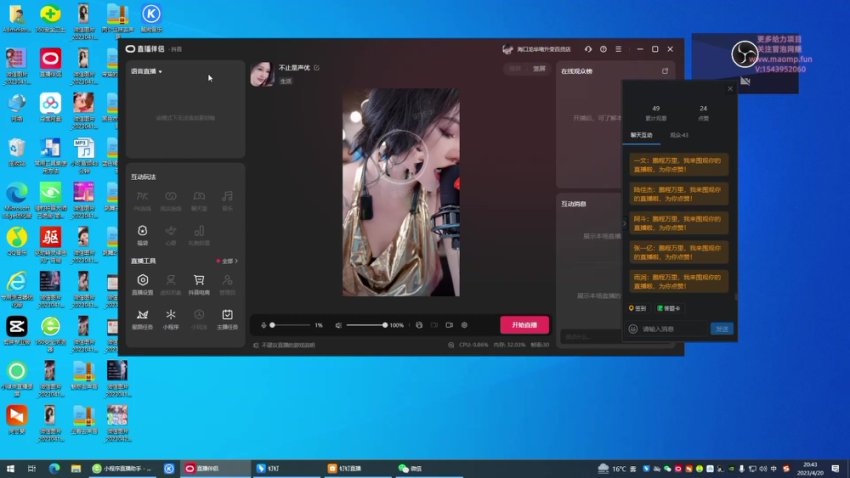Open the 抖音电商 shopping cart tool
850x478 pixels.
(199, 283)
